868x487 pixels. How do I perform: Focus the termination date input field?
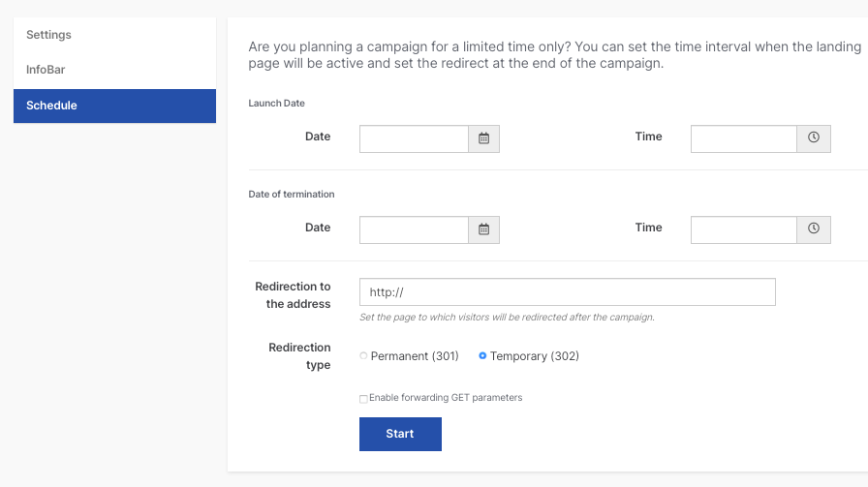point(414,229)
